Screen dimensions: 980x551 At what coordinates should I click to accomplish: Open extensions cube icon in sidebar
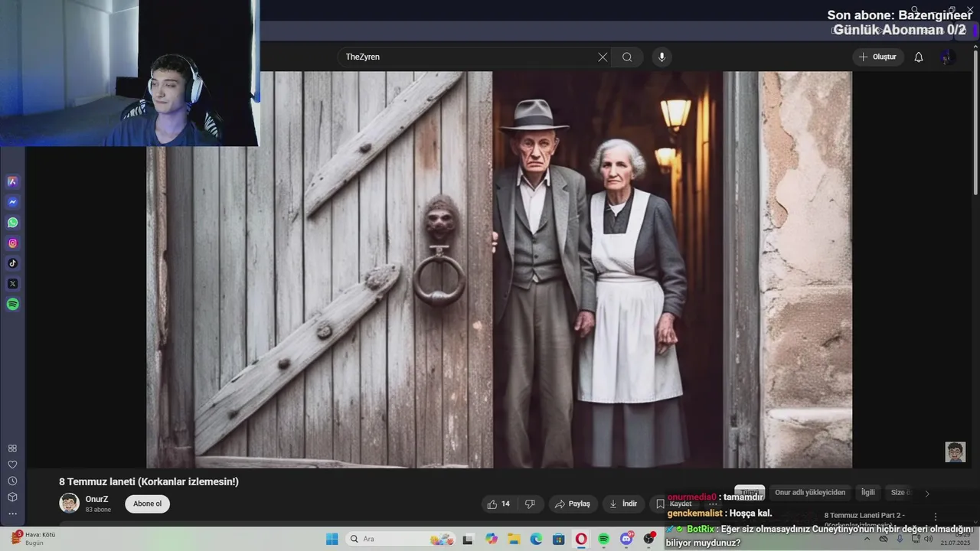click(x=12, y=497)
